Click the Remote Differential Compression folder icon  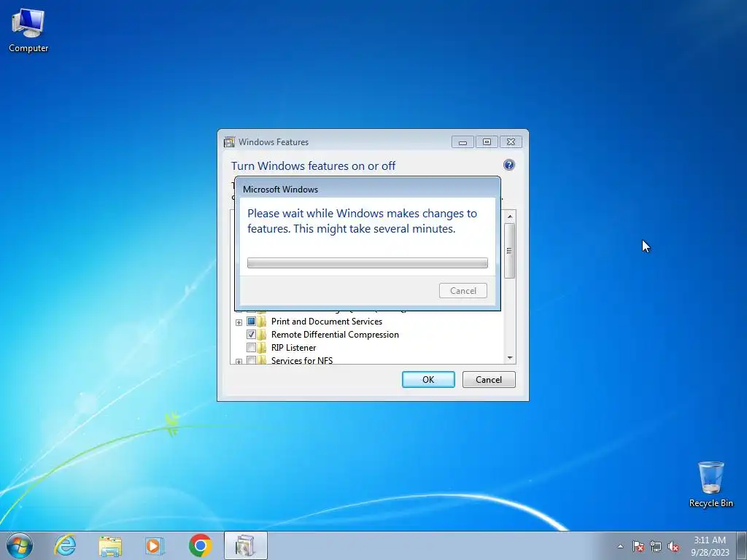coord(262,334)
